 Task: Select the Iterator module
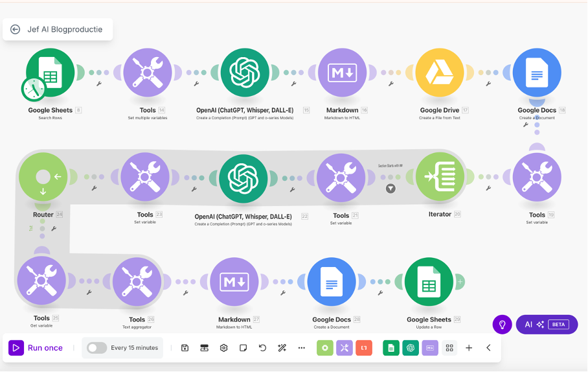click(x=440, y=177)
